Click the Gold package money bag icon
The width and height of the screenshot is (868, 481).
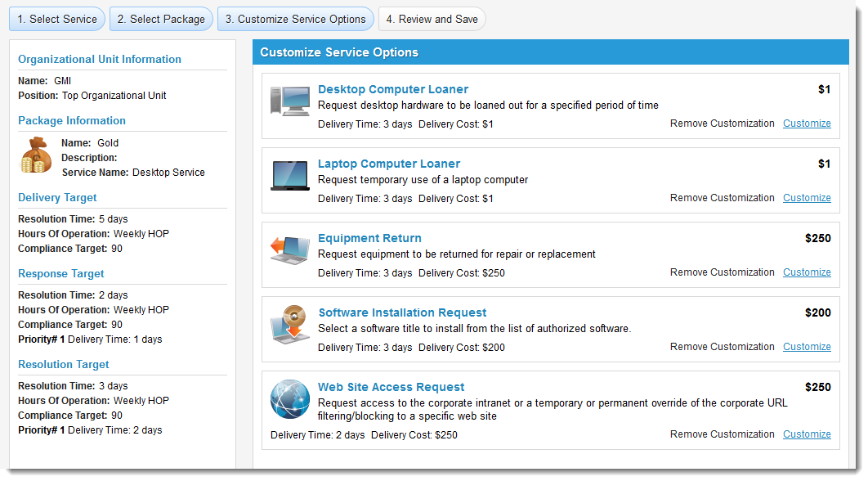coord(36,155)
